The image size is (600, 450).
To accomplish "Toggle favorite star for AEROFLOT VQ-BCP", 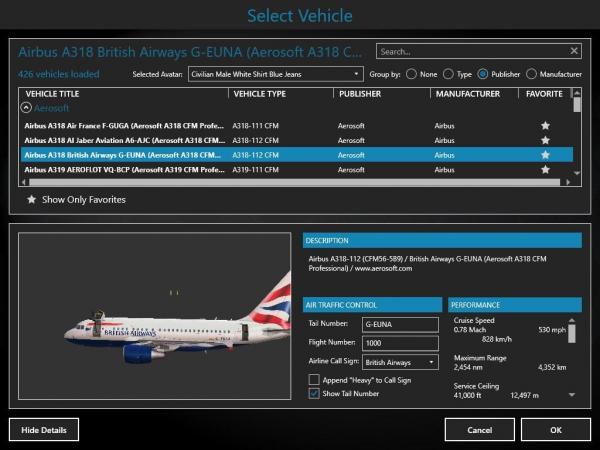I will [x=545, y=169].
